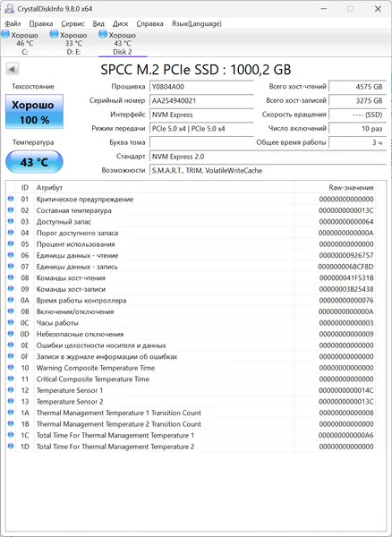The image size is (392, 537).
Task: Click the Прошивка field Y0804A00
Action: pos(201,87)
